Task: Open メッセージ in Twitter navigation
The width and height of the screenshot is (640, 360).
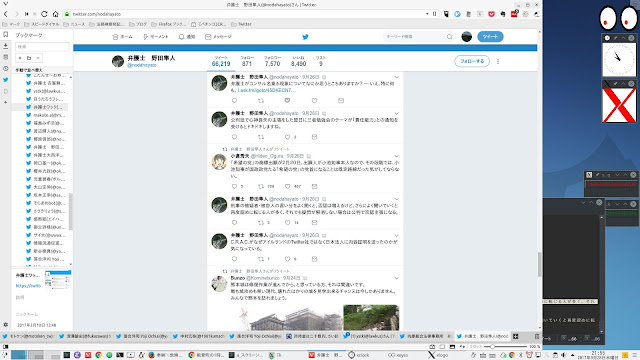Action: (x=218, y=37)
